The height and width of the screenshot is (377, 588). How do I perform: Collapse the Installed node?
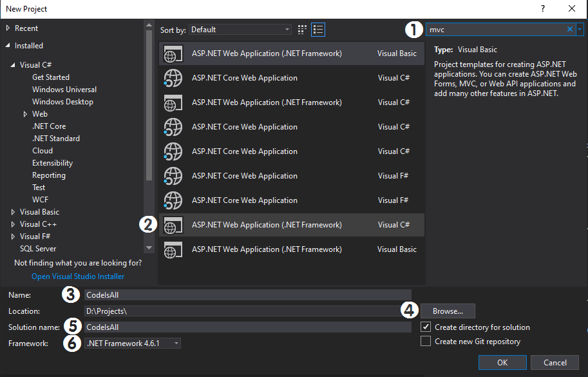(8, 45)
